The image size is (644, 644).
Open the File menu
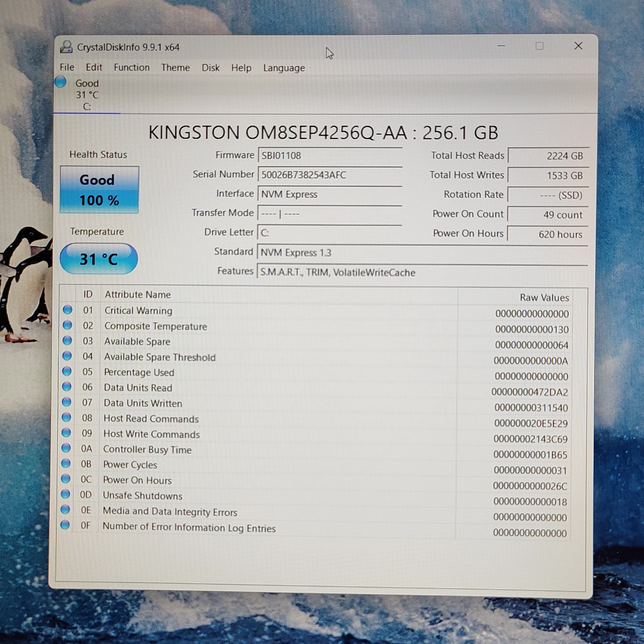point(67,67)
